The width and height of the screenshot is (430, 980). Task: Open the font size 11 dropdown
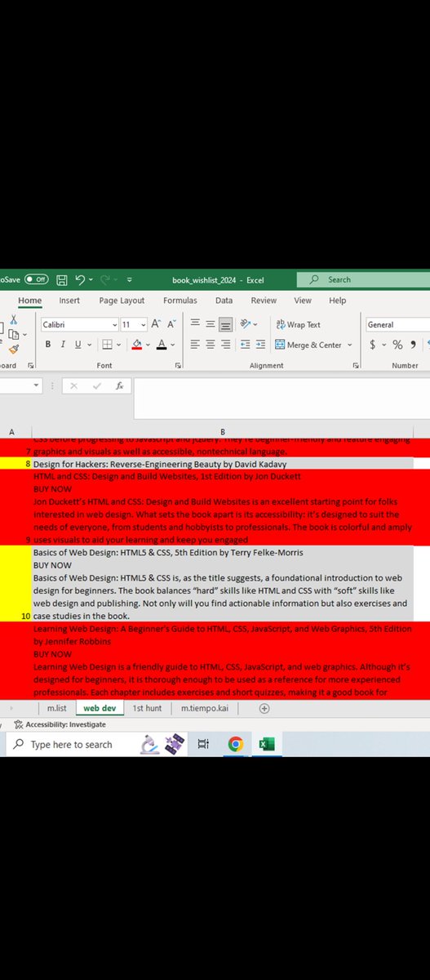[x=144, y=324]
